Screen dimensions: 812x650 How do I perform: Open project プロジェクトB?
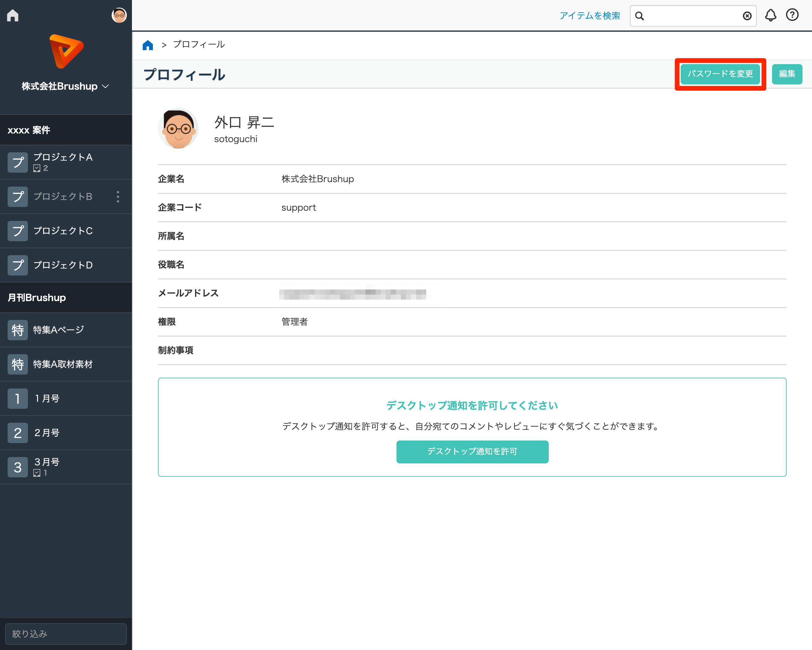[62, 196]
